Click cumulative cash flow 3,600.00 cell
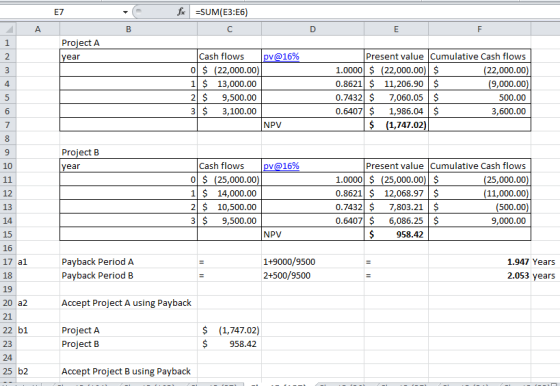 point(480,111)
